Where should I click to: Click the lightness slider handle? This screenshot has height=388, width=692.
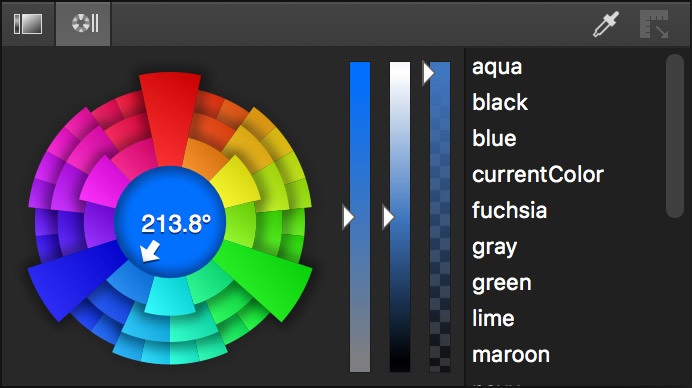pyautogui.click(x=388, y=217)
